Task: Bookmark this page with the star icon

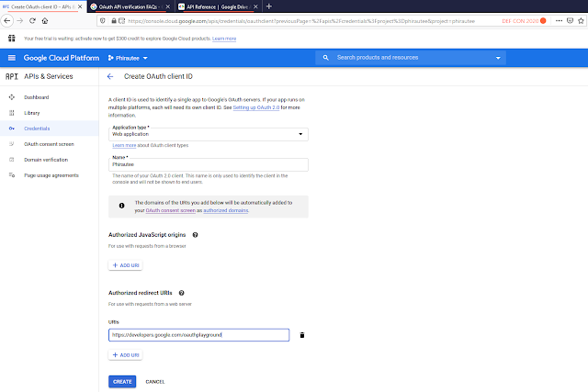Action: pyautogui.click(x=581, y=20)
